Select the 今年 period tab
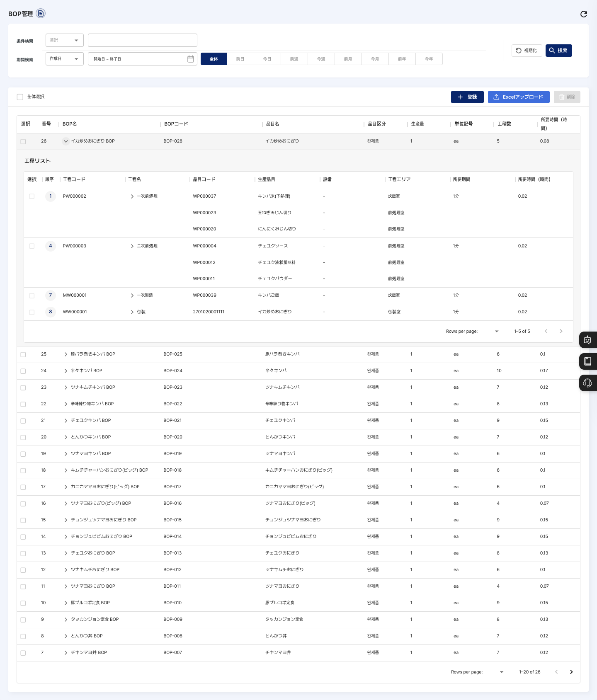Image resolution: width=597 pixels, height=700 pixels. tap(429, 59)
